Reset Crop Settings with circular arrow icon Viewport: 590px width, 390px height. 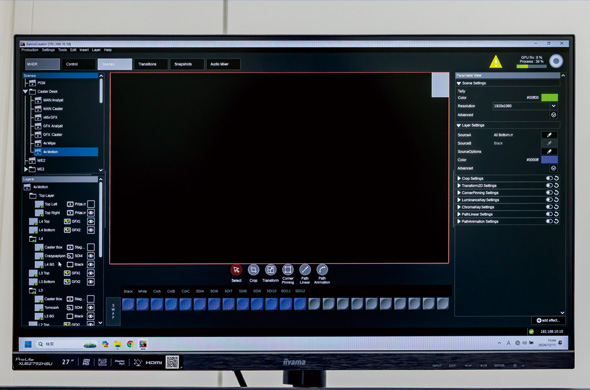point(556,178)
